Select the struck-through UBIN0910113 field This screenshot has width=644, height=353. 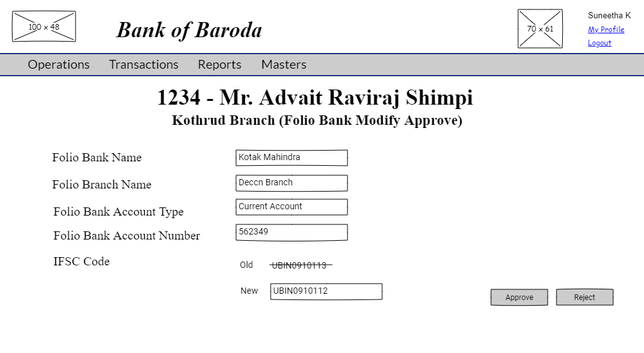coord(325,266)
